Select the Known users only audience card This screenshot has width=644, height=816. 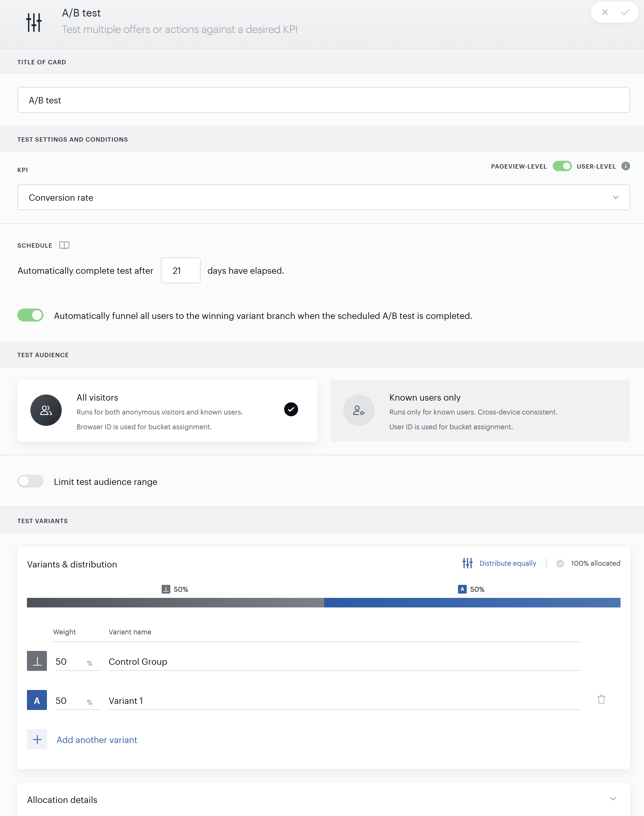click(480, 410)
